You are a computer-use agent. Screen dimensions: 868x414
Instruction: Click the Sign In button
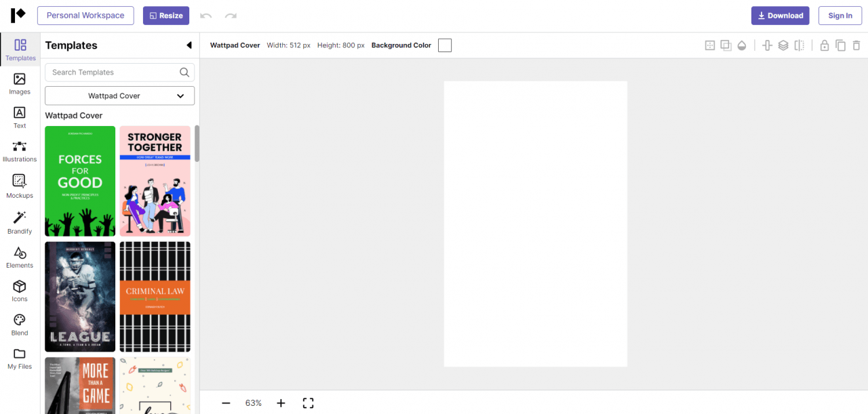coord(840,16)
